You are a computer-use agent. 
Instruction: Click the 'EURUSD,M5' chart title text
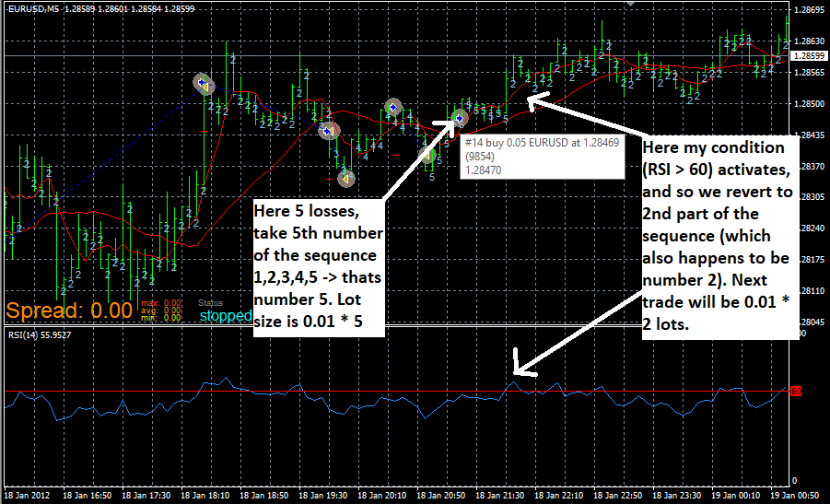33,7
